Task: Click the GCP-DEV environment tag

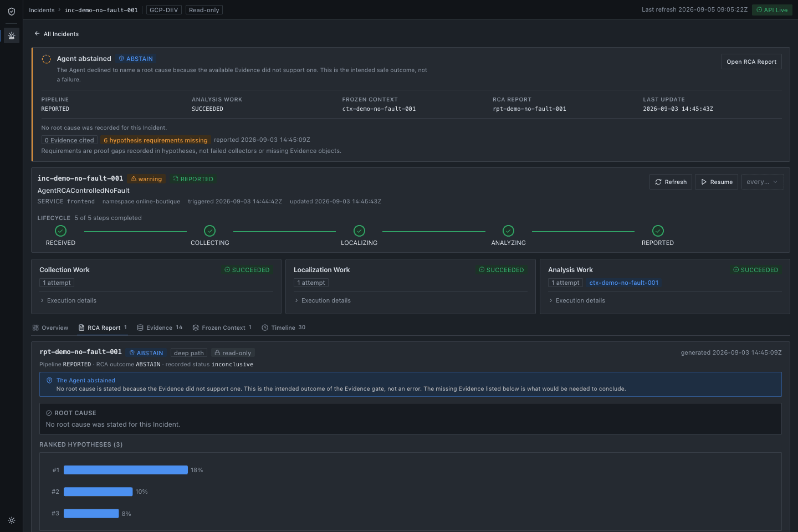Action: tap(164, 10)
